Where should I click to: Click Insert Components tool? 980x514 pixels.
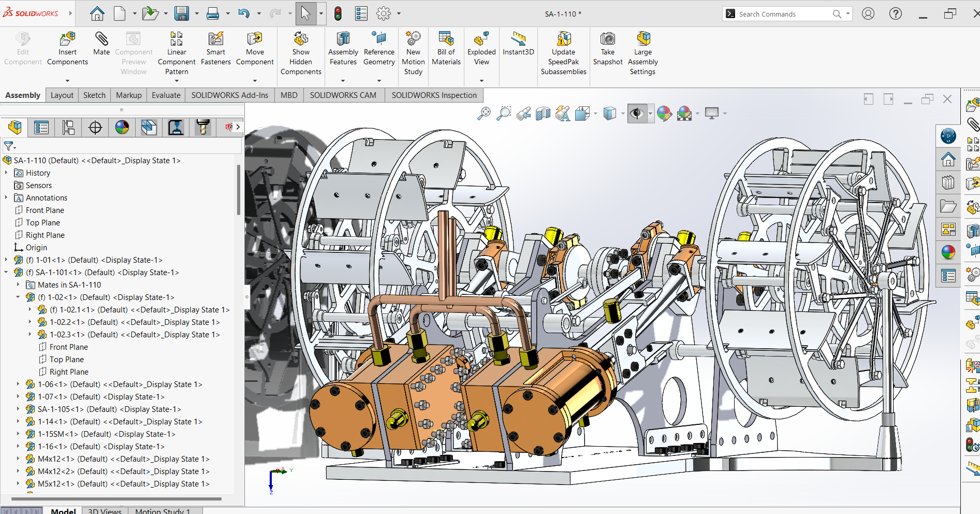click(67, 49)
